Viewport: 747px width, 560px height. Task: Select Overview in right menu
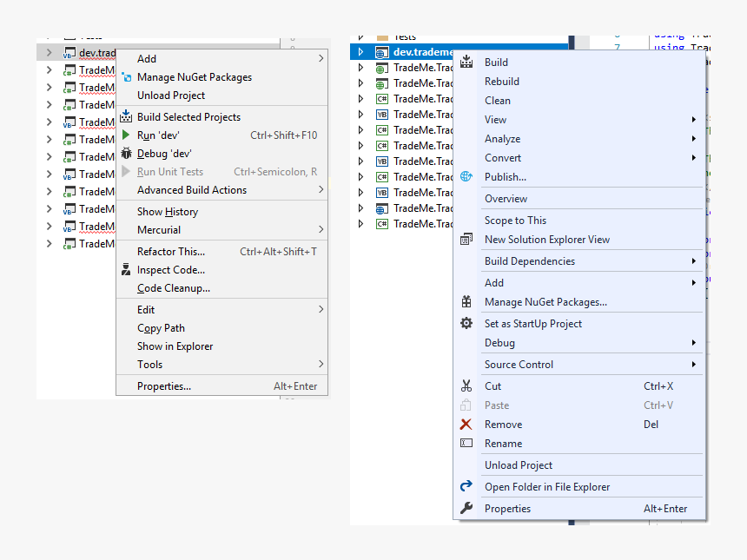tap(579, 199)
